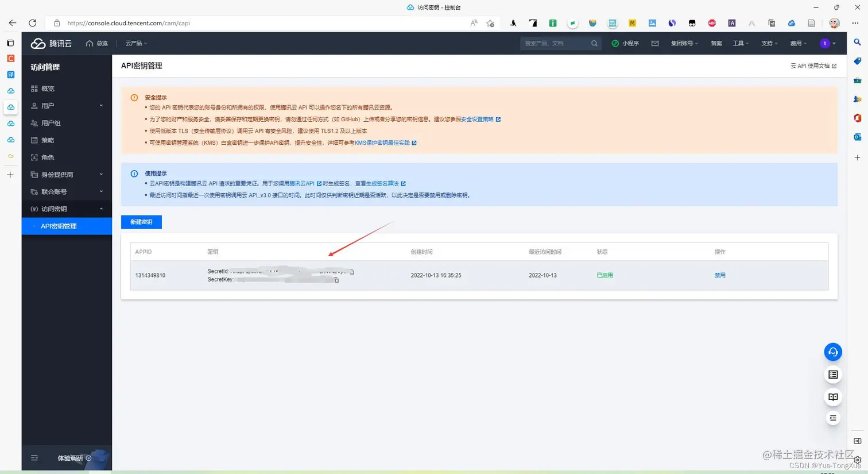Open 总览 home overview
868x474 pixels.
coord(96,44)
